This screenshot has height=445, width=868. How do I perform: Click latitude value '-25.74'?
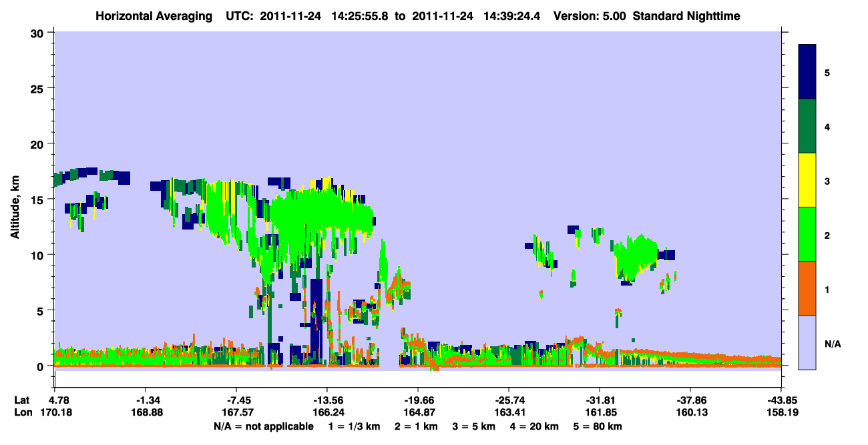tap(508, 400)
